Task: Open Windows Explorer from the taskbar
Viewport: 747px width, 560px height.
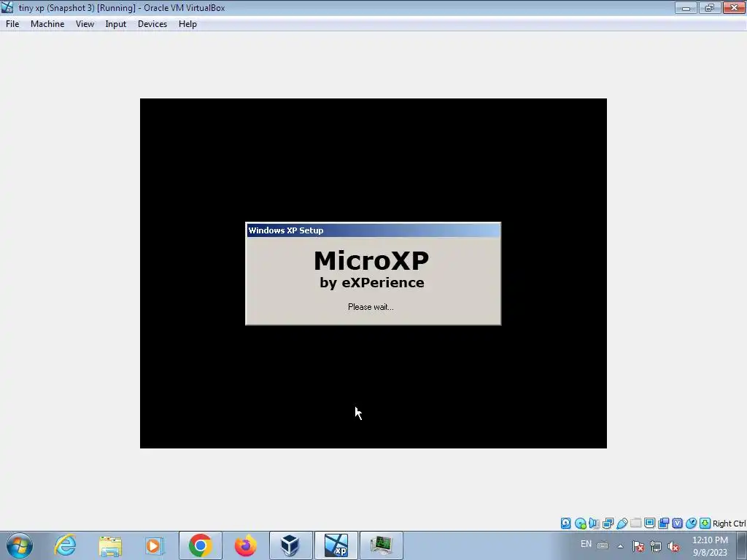Action: tap(110, 545)
